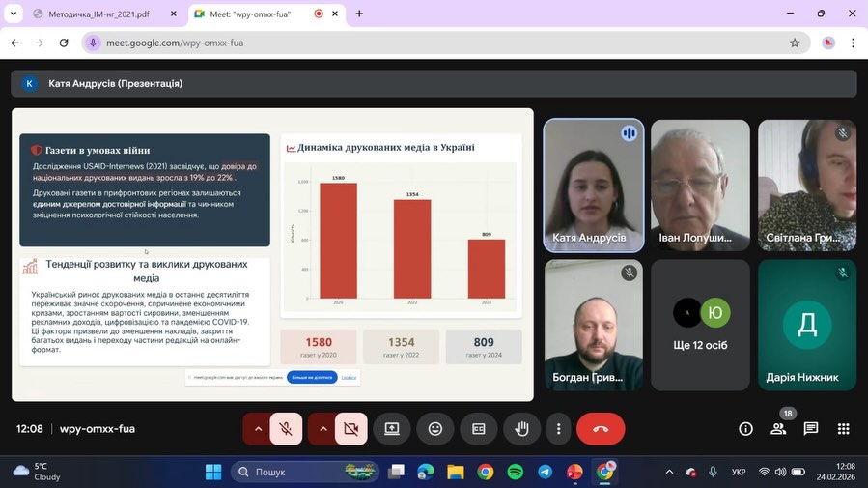
Task: Open the three-dot more options menu
Action: 558,429
